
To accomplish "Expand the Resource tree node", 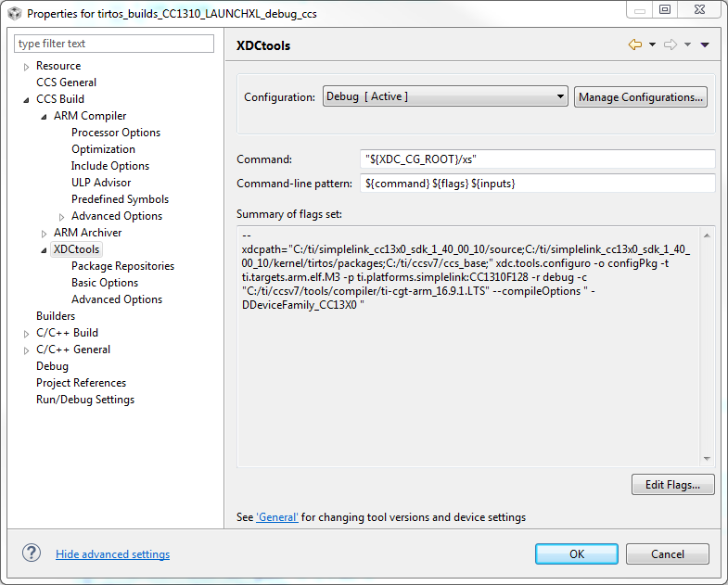I will (x=27, y=67).
